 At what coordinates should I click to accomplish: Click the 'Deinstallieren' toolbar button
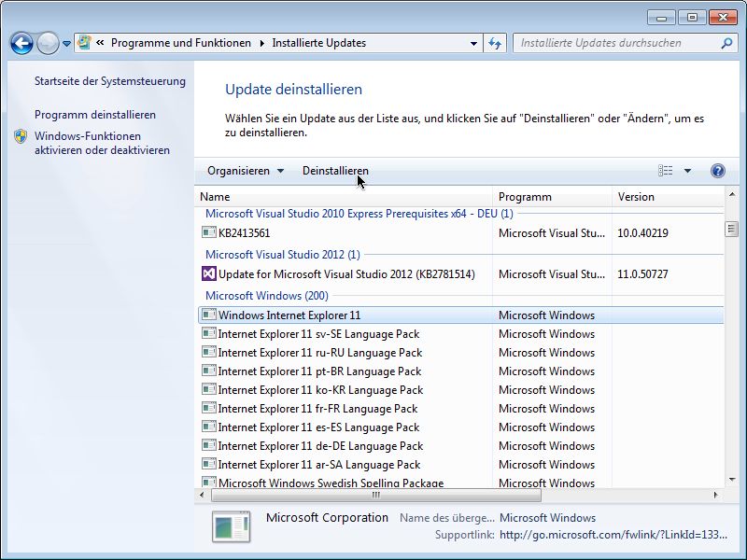click(335, 171)
